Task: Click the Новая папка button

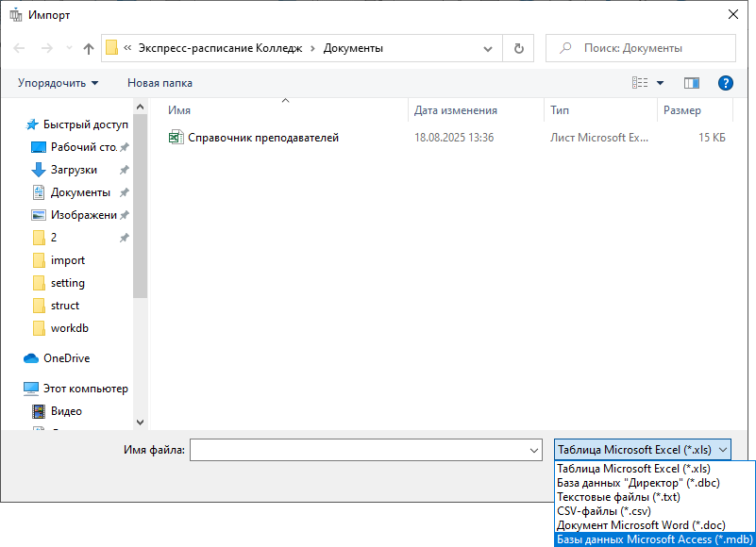Action: (160, 83)
